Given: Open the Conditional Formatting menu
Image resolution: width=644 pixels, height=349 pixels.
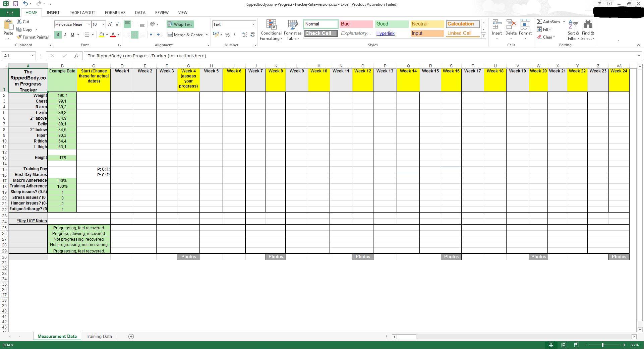Looking at the screenshot, I should (x=271, y=30).
